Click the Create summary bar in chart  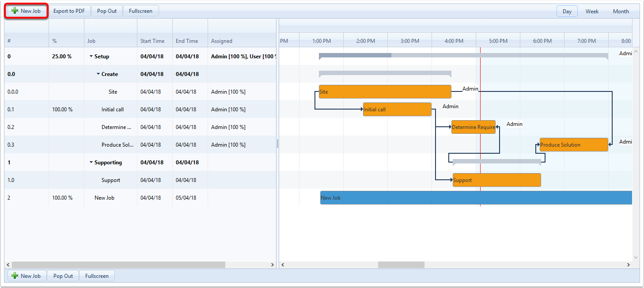tap(385, 73)
